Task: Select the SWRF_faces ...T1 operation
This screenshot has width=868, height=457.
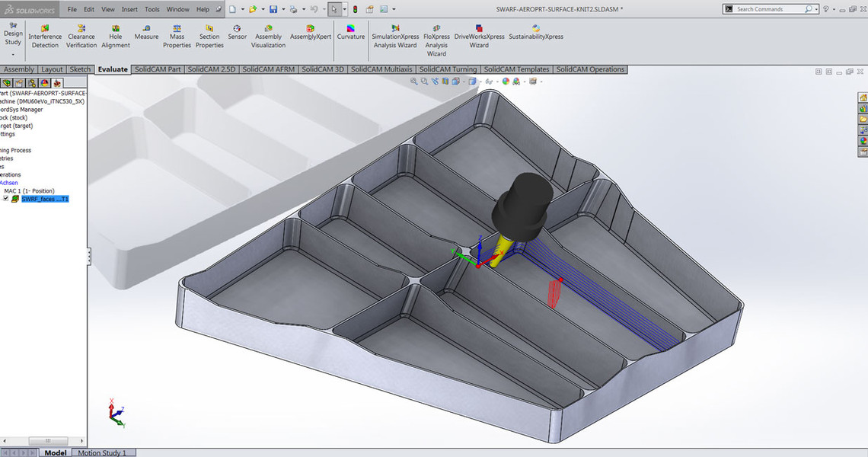Action: (x=45, y=199)
